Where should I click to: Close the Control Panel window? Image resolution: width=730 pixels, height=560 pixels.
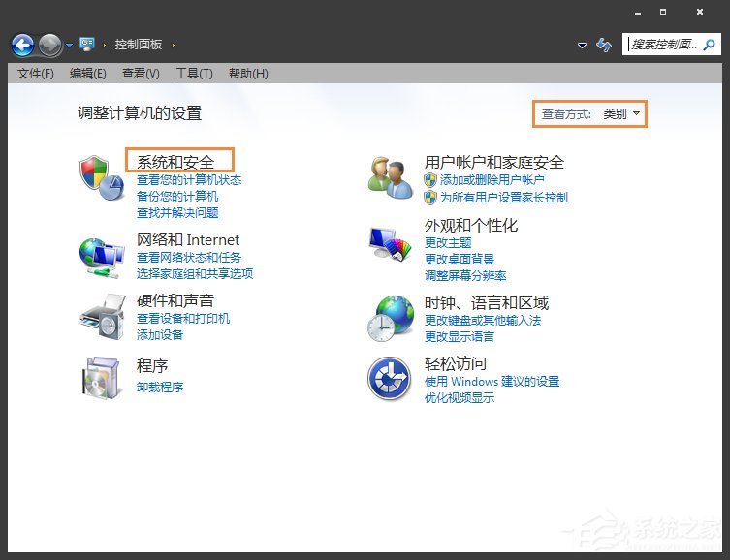coord(700,12)
